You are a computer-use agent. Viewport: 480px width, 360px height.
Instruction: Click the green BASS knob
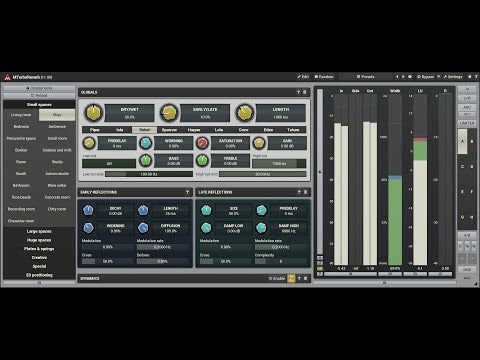(x=145, y=161)
